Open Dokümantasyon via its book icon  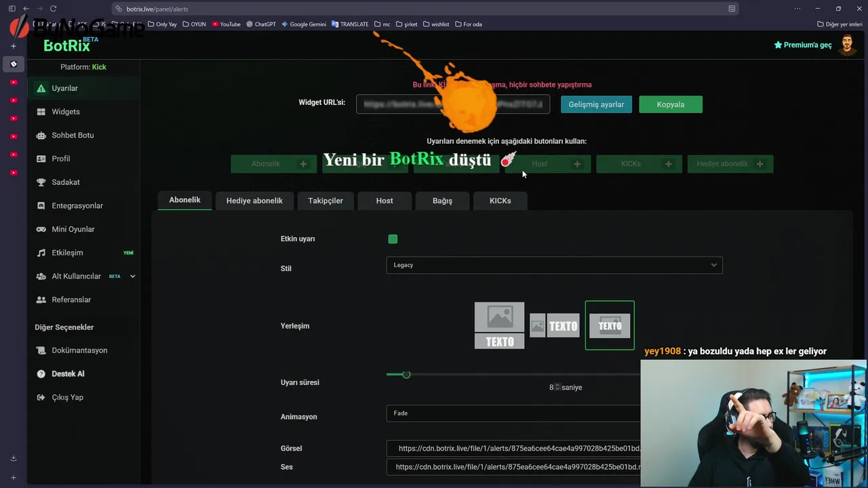click(x=41, y=350)
